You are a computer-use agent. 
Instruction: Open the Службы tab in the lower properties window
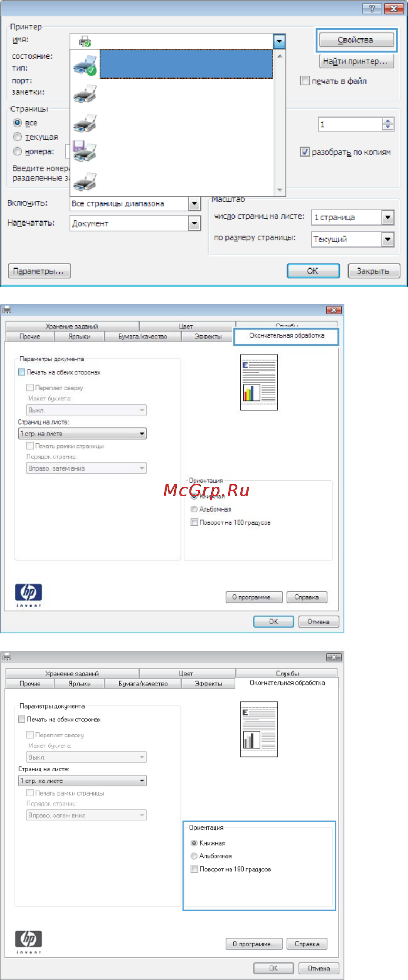point(287,673)
